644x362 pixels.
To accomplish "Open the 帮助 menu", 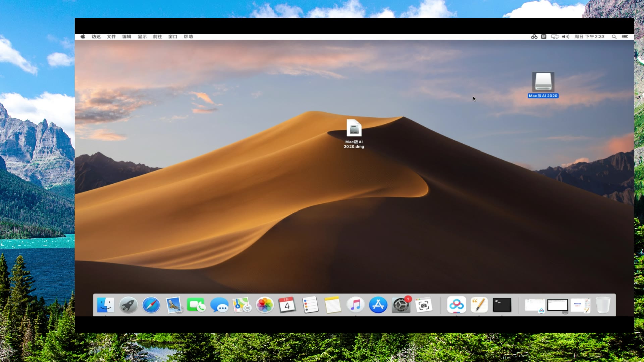I will coord(188,37).
